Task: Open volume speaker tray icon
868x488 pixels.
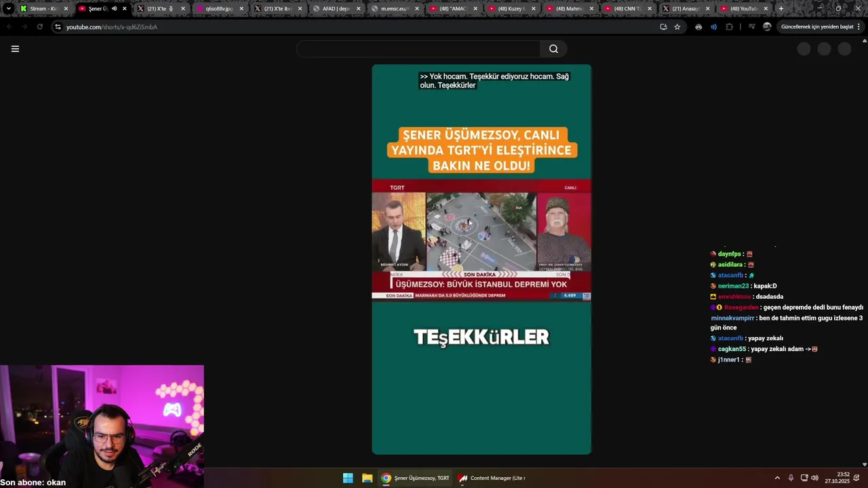Action: pos(814,478)
